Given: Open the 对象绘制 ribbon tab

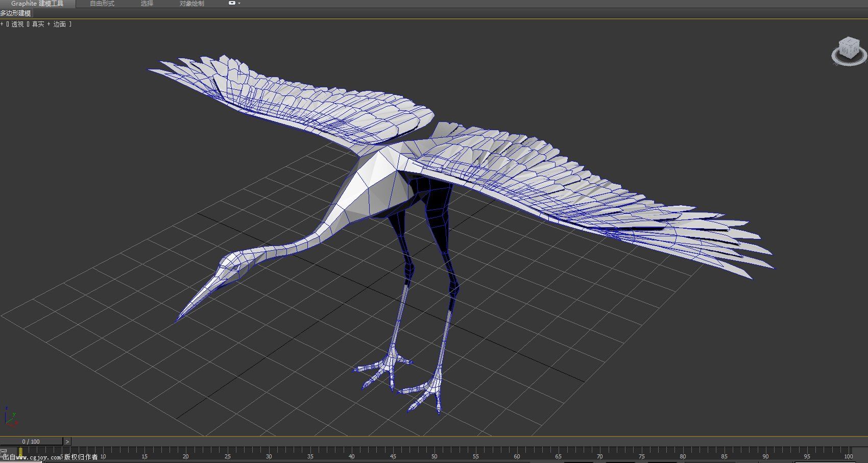Looking at the screenshot, I should point(192,4).
